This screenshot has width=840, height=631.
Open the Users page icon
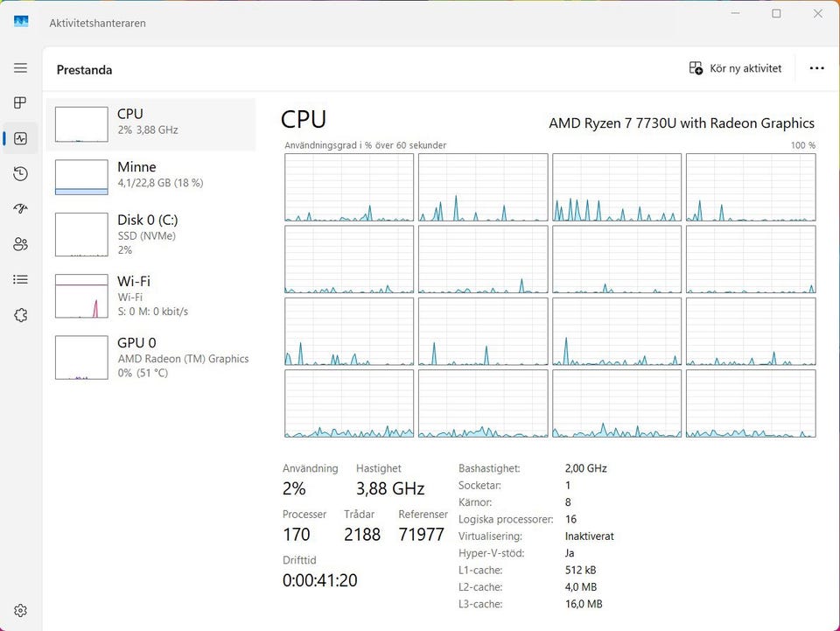click(20, 244)
